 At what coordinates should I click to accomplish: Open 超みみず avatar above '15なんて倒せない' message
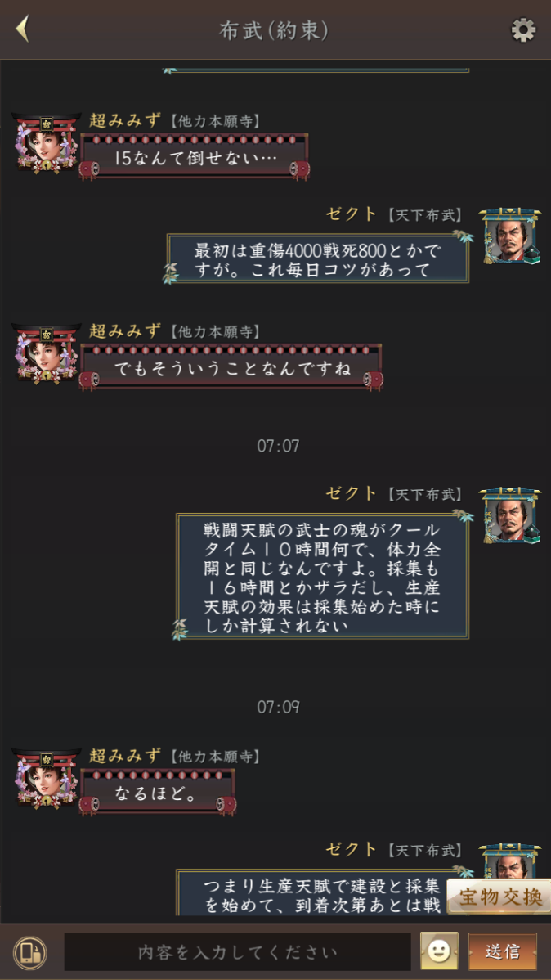click(47, 142)
